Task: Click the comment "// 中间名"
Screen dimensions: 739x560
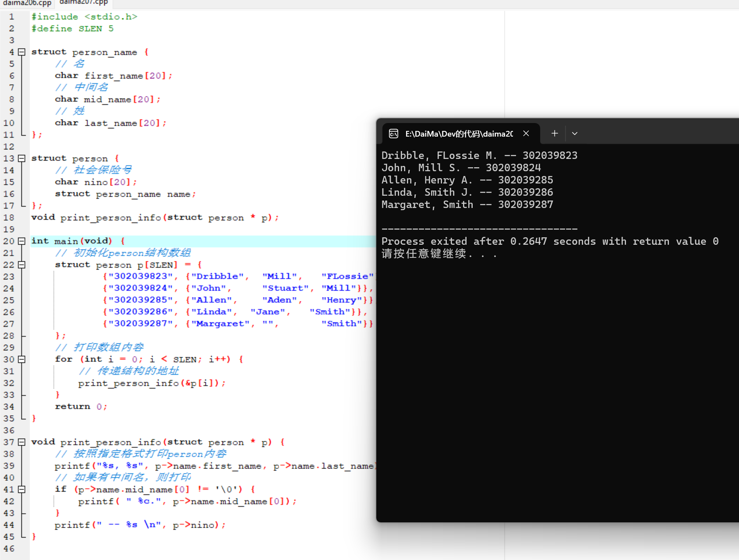Action: coord(81,87)
